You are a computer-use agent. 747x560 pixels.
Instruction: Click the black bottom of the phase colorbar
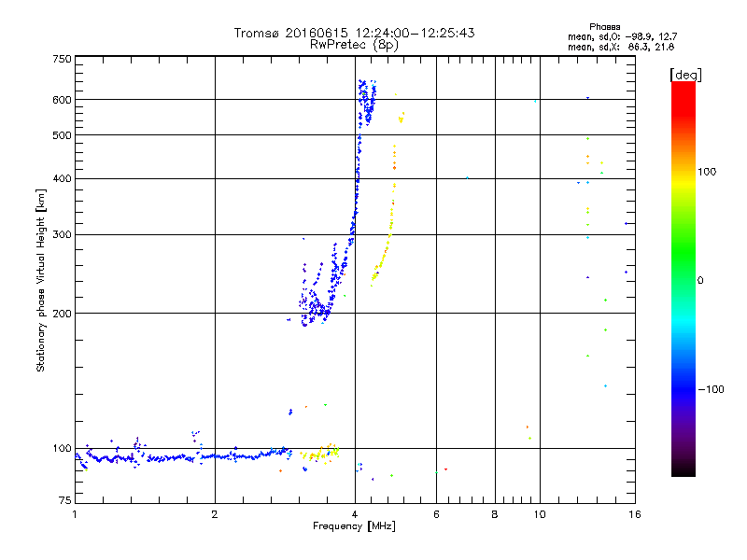pyautogui.click(x=684, y=469)
